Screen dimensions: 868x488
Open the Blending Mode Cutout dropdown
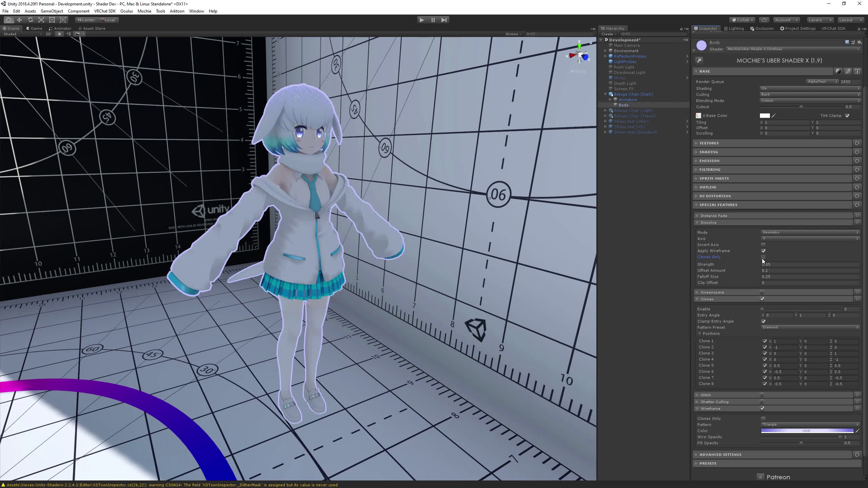810,100
